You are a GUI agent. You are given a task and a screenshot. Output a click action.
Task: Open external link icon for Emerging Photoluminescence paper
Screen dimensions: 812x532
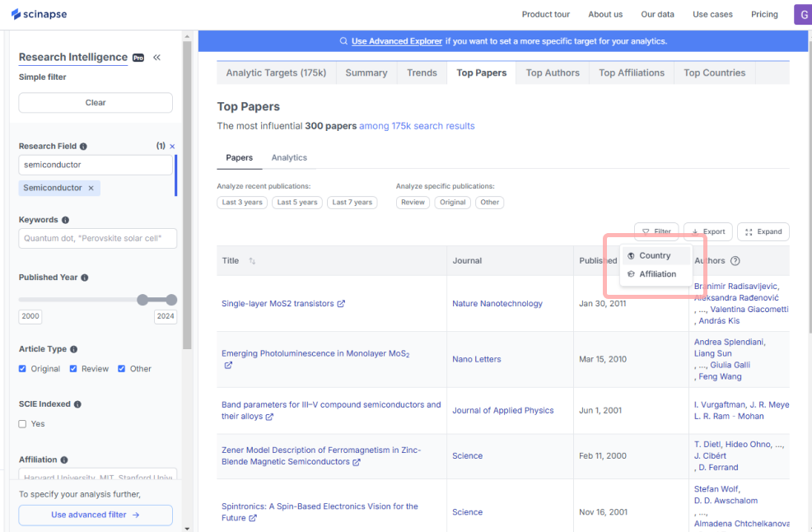click(x=228, y=365)
